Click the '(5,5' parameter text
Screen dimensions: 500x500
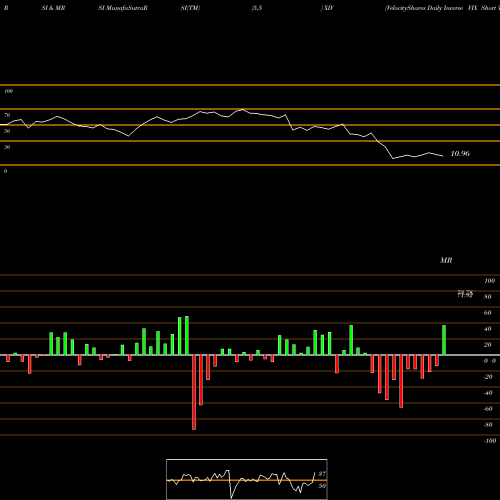(x=257, y=8)
